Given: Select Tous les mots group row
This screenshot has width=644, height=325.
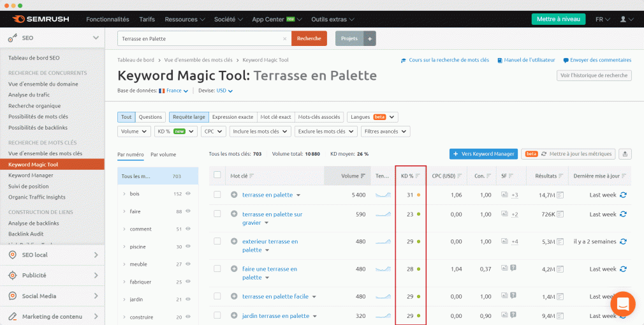Looking at the screenshot, I should pos(157,176).
